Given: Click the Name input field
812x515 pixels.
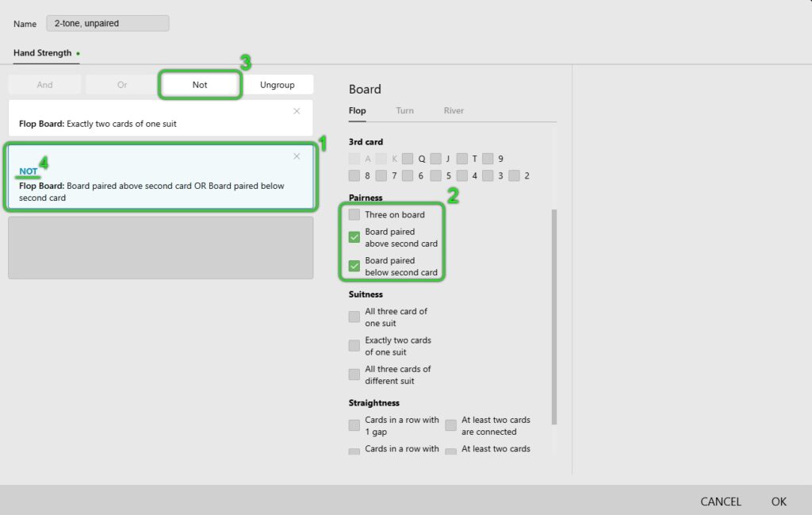Looking at the screenshot, I should (x=107, y=24).
